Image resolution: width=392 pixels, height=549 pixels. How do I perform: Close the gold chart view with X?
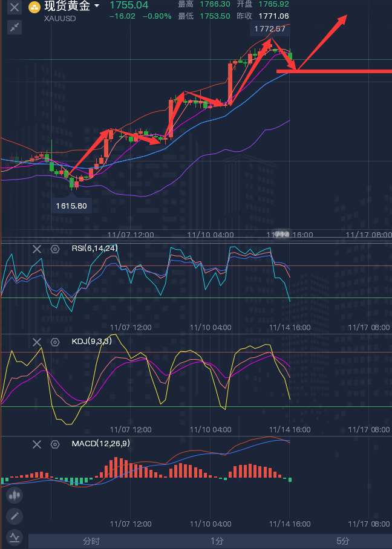point(15,7)
